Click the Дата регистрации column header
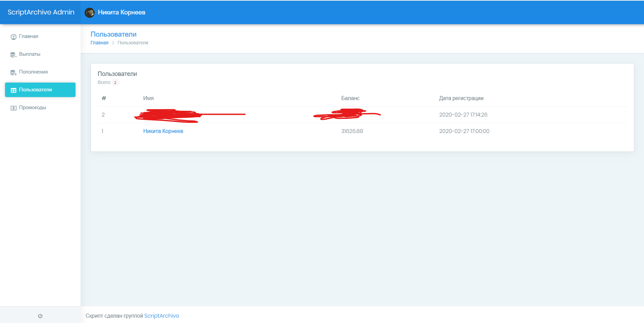 pos(461,98)
